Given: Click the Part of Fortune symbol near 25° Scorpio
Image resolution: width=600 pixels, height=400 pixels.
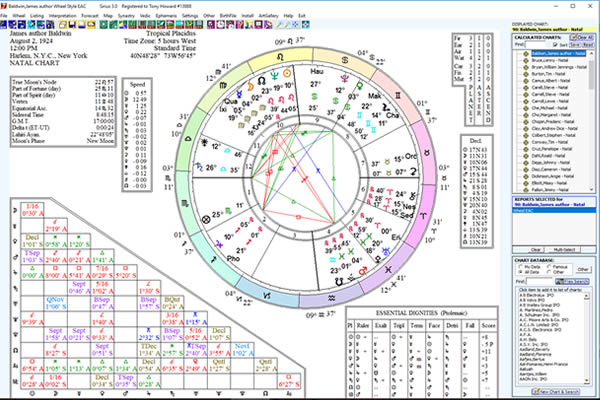Looking at the screenshot, I should [206, 219].
